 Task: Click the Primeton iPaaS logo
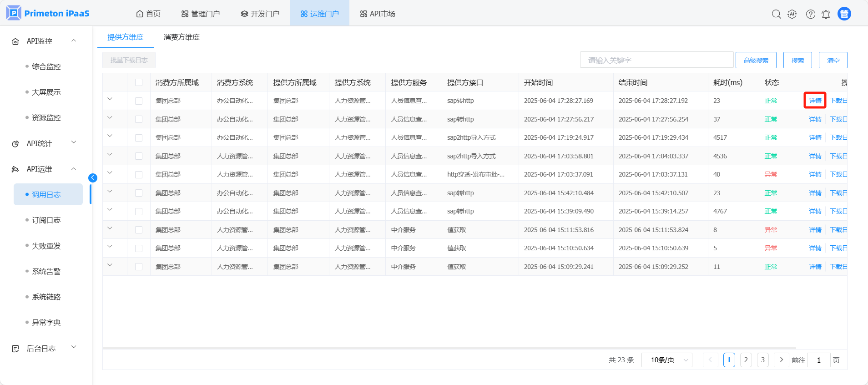tap(48, 13)
